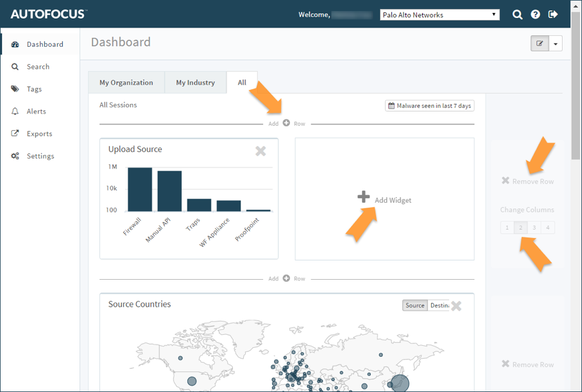Remove Row next to Upload Source row
Image resolution: width=582 pixels, height=392 pixels.
pos(527,181)
